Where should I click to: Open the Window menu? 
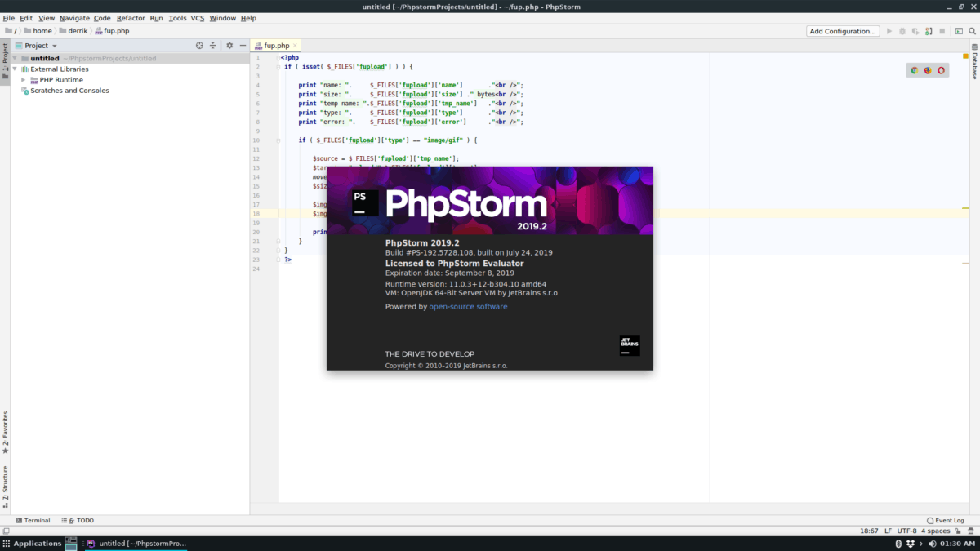[222, 18]
